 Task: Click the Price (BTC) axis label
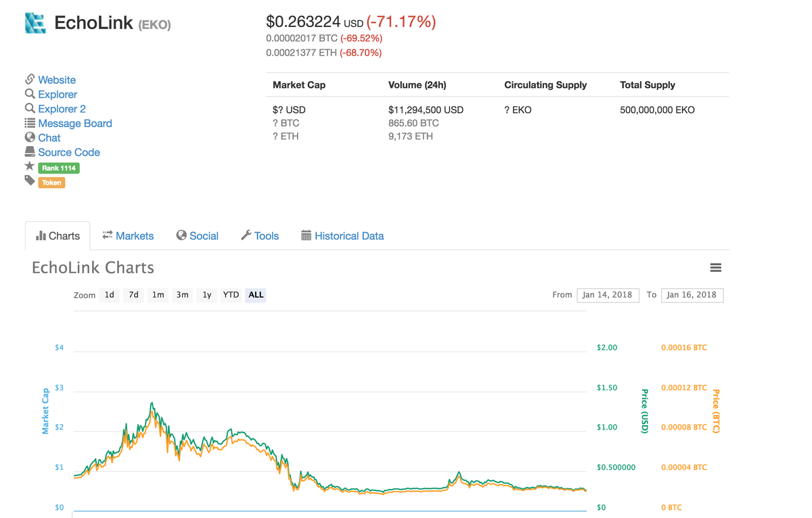pyautogui.click(x=717, y=411)
